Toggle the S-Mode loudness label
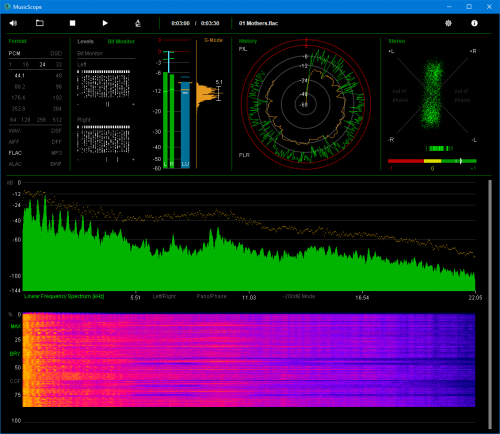500x434 pixels. [213, 40]
